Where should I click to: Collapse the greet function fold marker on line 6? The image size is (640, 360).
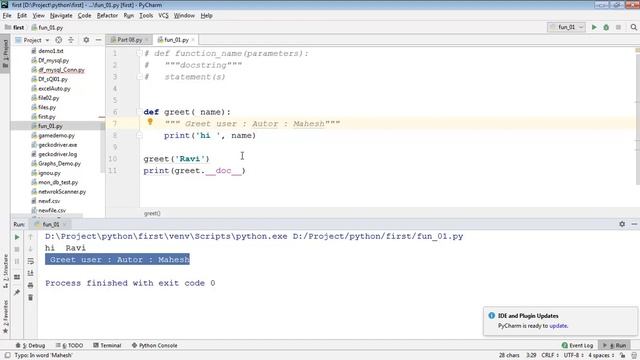tap(139, 112)
